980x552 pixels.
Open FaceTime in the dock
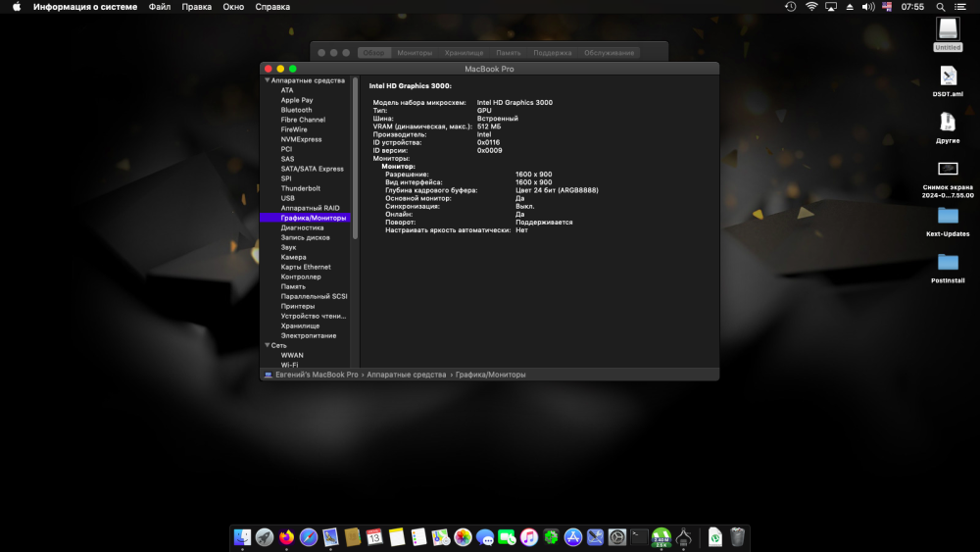pyautogui.click(x=507, y=537)
